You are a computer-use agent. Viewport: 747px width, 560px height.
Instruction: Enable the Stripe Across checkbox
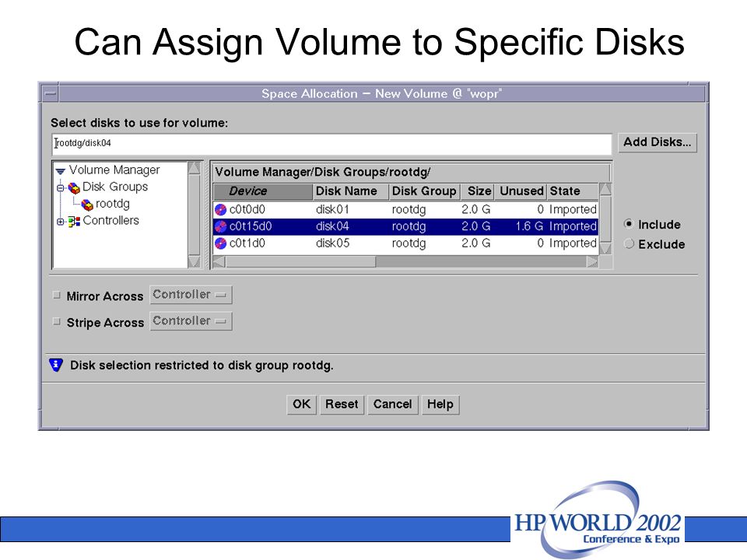57,321
